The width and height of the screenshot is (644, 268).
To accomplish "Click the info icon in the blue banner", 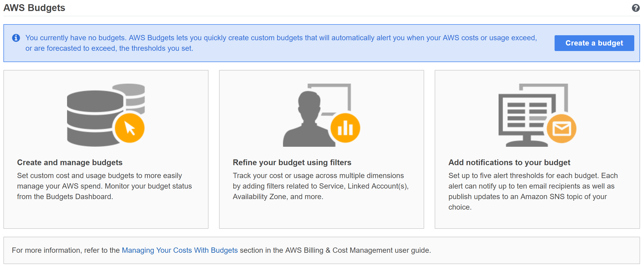I will point(16,38).
